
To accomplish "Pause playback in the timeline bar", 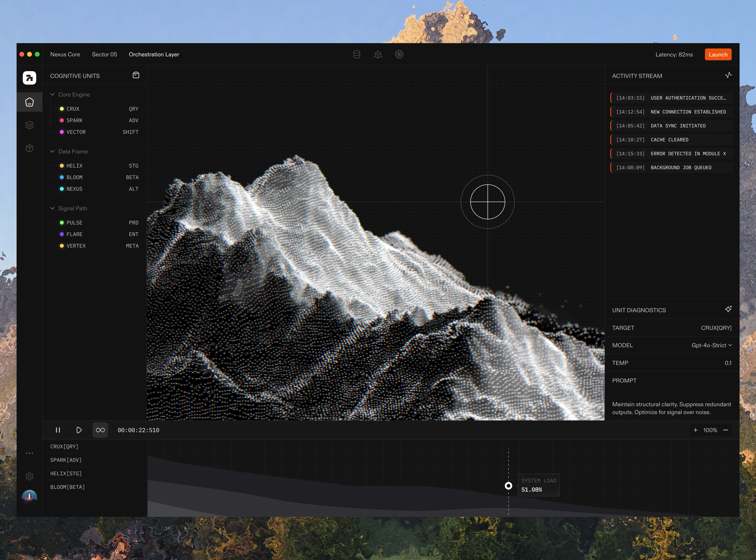I will click(x=58, y=430).
